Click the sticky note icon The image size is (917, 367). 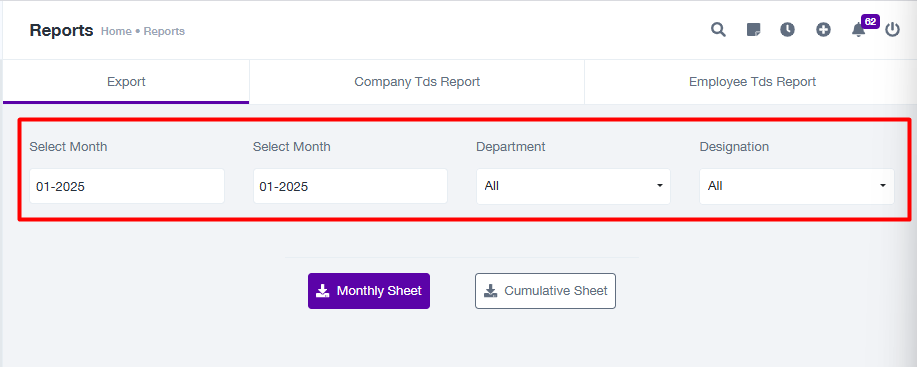coord(753,30)
